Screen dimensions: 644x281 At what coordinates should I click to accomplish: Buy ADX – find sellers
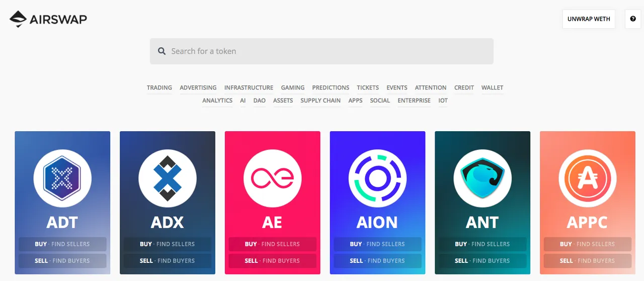click(168, 244)
